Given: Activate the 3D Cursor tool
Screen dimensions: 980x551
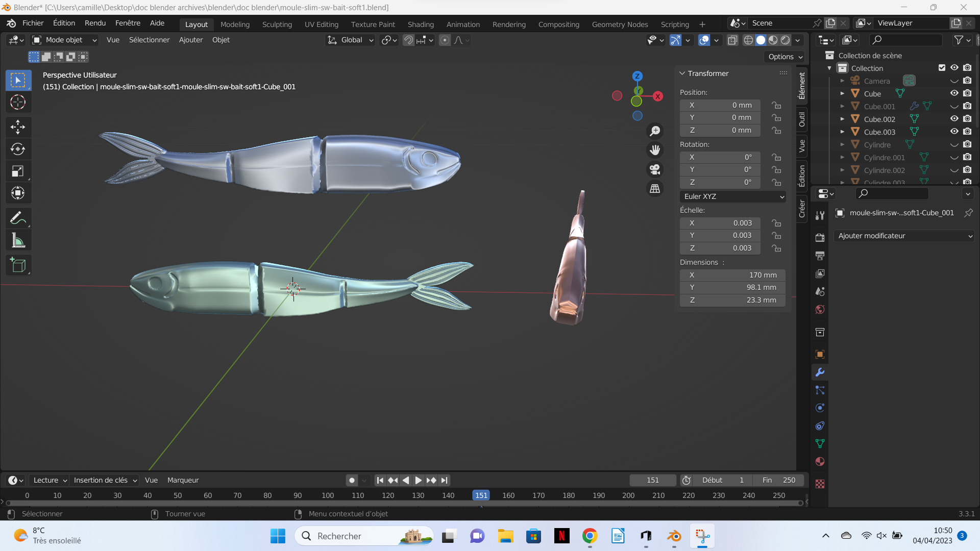Looking at the screenshot, I should click(x=18, y=102).
